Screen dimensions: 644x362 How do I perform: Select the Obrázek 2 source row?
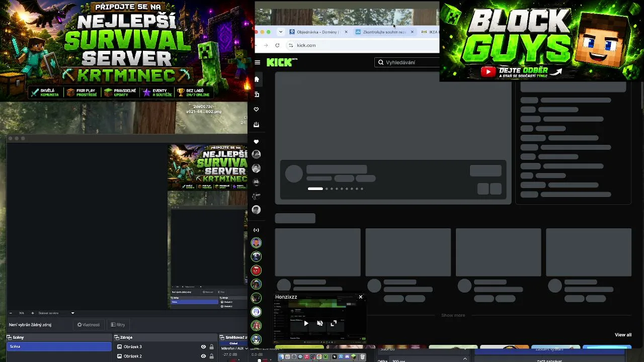click(165, 356)
